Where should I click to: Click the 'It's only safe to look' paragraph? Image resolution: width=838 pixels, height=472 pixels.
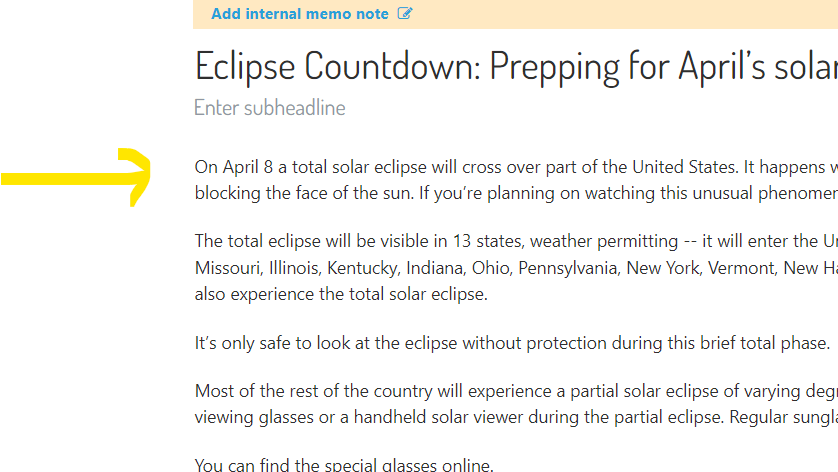tap(512, 343)
